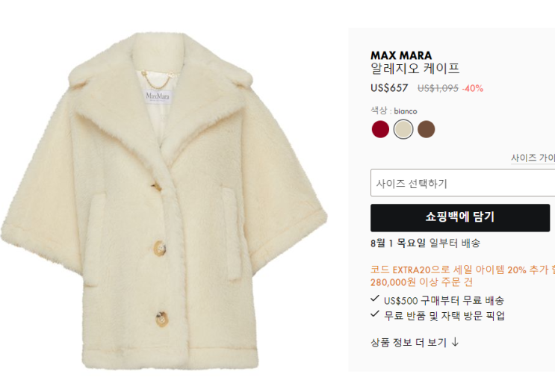Open the MAX MARA brand link

(401, 55)
